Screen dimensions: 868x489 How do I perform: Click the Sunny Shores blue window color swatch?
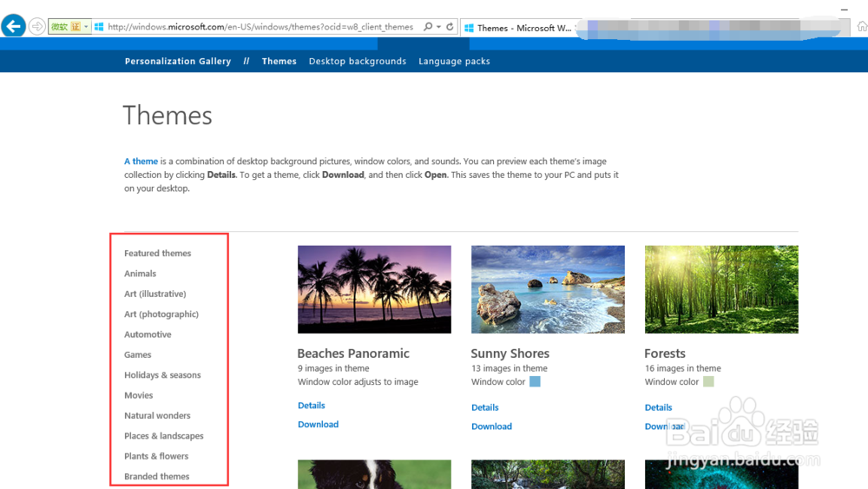[535, 381]
